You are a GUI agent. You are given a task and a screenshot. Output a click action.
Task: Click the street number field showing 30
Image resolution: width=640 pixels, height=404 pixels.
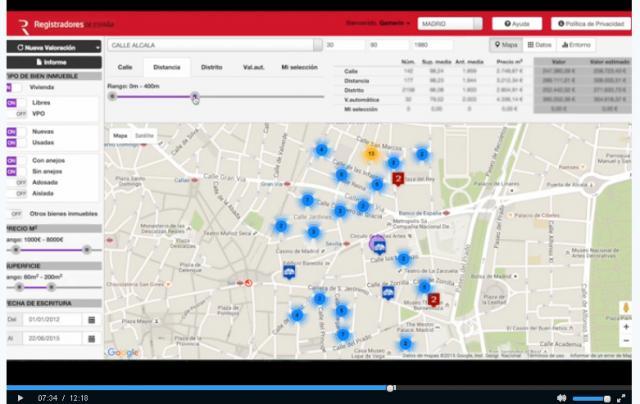tap(344, 45)
